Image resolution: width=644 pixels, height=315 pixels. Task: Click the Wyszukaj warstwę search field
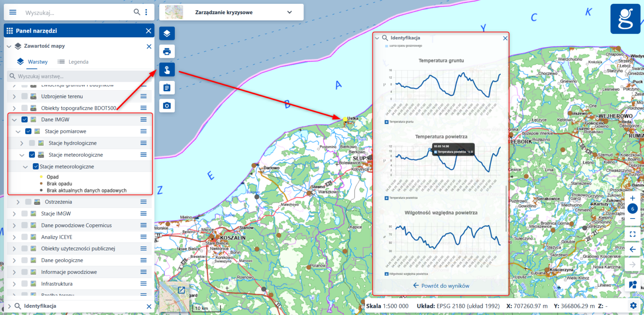pyautogui.click(x=80, y=76)
